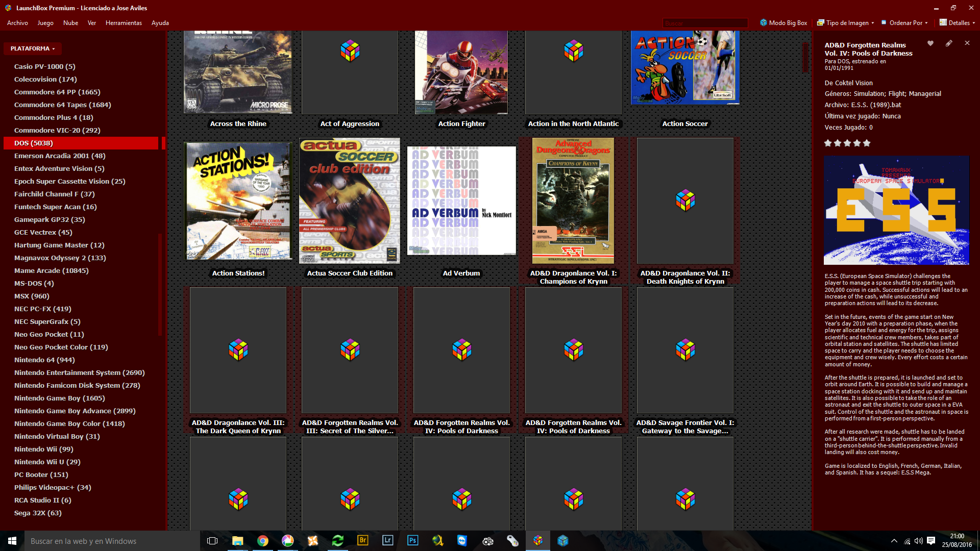Viewport: 980px width, 551px height.
Task: Select the E.S.S. screenshot in details panel
Action: tap(896, 210)
